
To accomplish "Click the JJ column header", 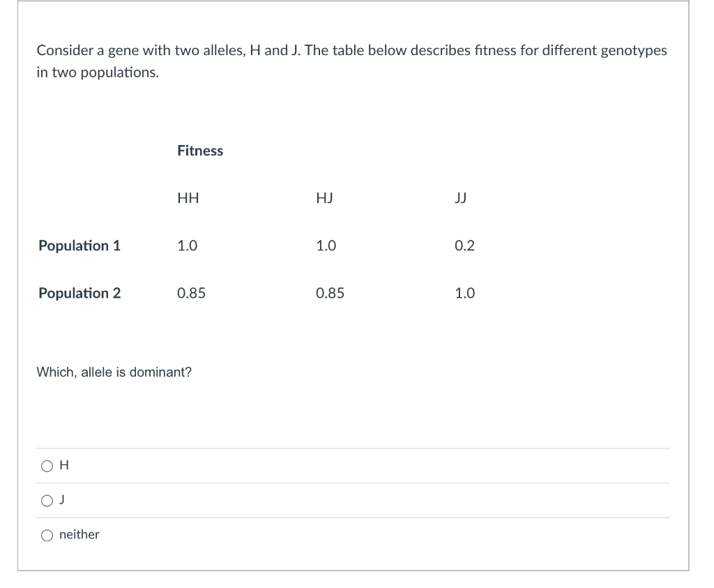I will [461, 198].
